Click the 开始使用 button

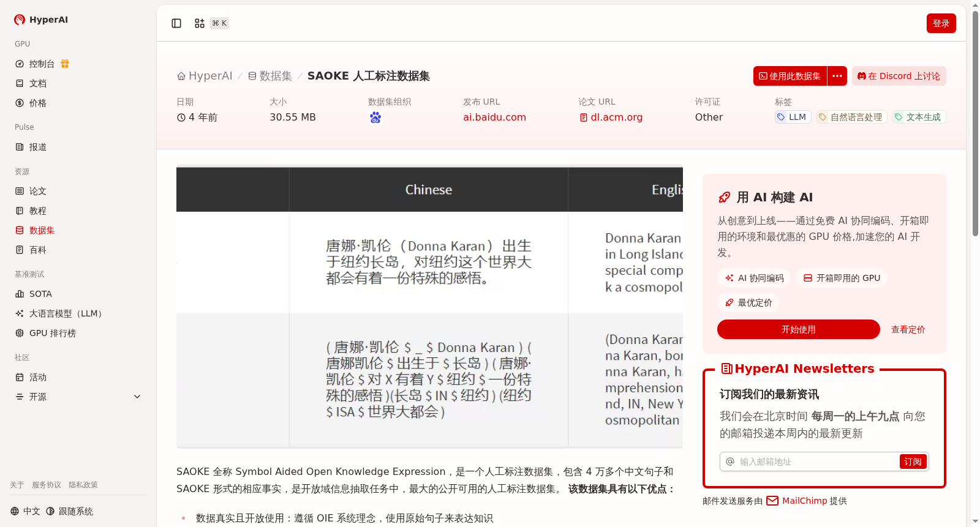coord(799,329)
